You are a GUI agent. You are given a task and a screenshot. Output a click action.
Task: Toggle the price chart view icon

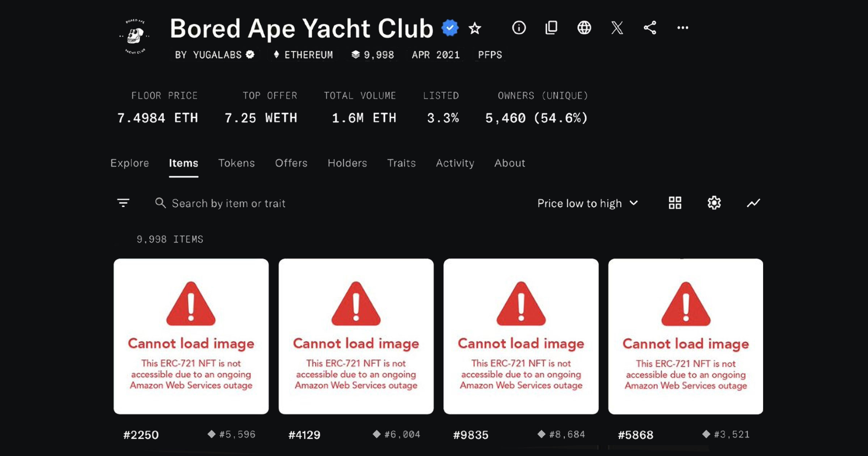pos(753,203)
